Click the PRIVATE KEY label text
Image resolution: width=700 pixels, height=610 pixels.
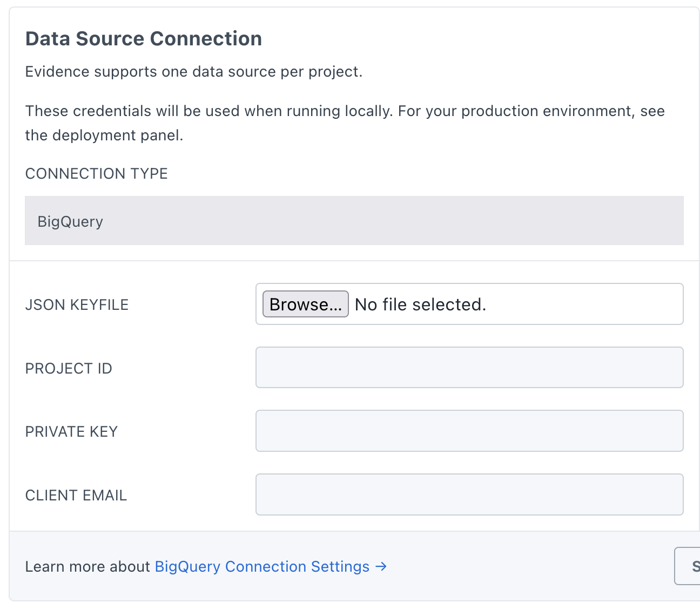pyautogui.click(x=71, y=431)
